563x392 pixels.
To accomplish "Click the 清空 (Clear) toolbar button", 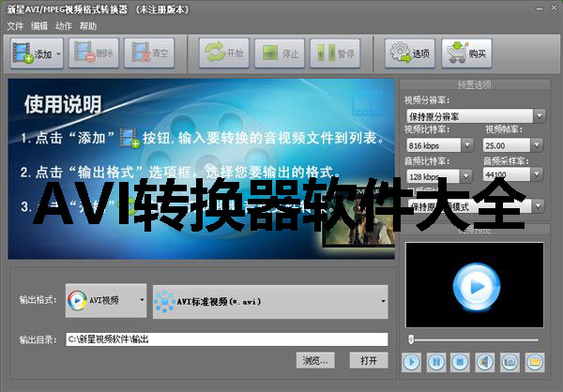I will (x=149, y=53).
